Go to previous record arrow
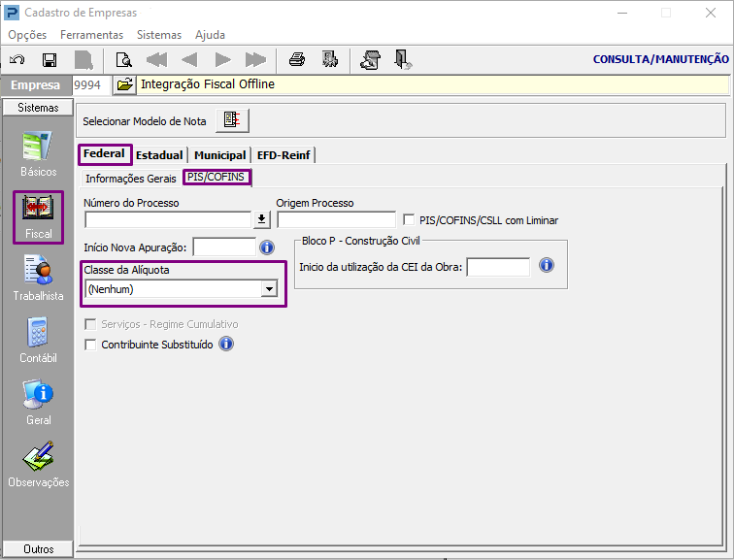This screenshot has width=734, height=560. pyautogui.click(x=189, y=60)
